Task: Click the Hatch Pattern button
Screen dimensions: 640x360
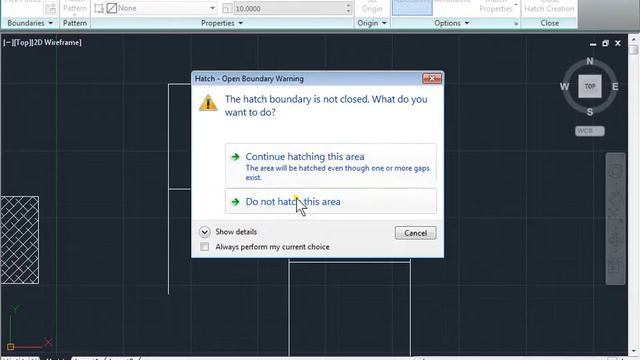Action: pos(75,7)
